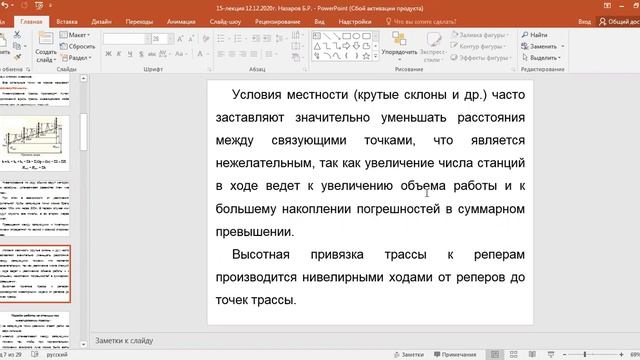Open the Экспресс-стили gallery
Viewport: 640px width, 360px height.
tap(433, 46)
